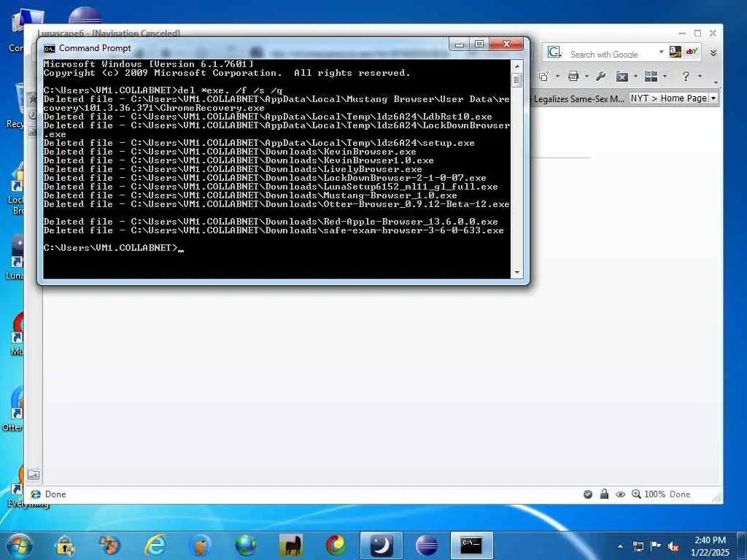Viewport: 747px width, 560px height.
Task: Switch to the 'NYT > Home Page' tab
Action: pos(668,98)
